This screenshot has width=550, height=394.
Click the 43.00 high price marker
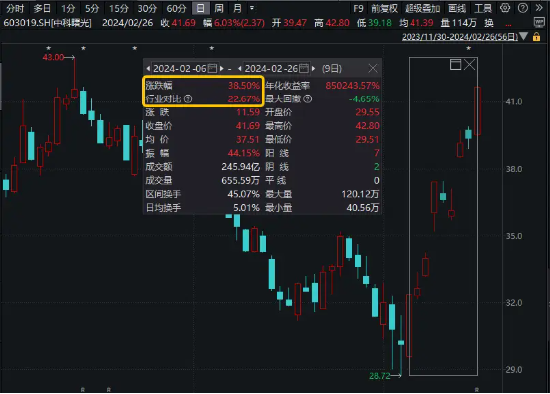click(x=53, y=57)
